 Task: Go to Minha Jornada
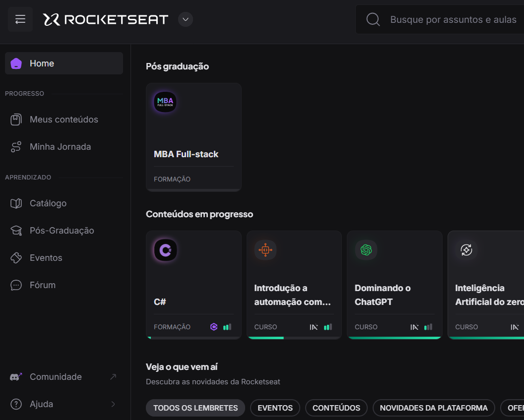[64, 147]
